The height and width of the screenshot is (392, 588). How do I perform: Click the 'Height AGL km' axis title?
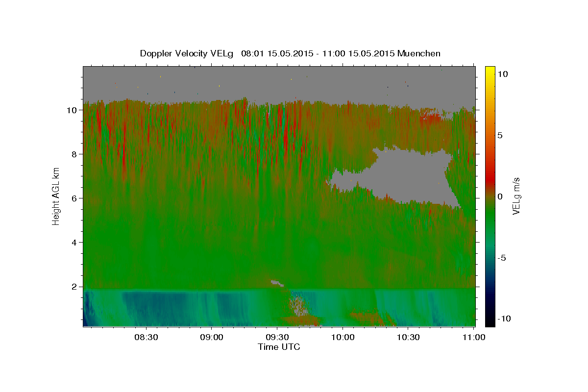56,196
